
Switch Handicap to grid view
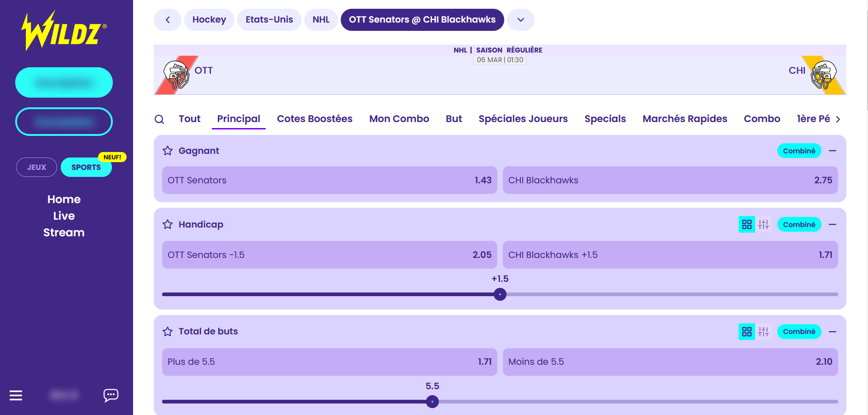746,224
